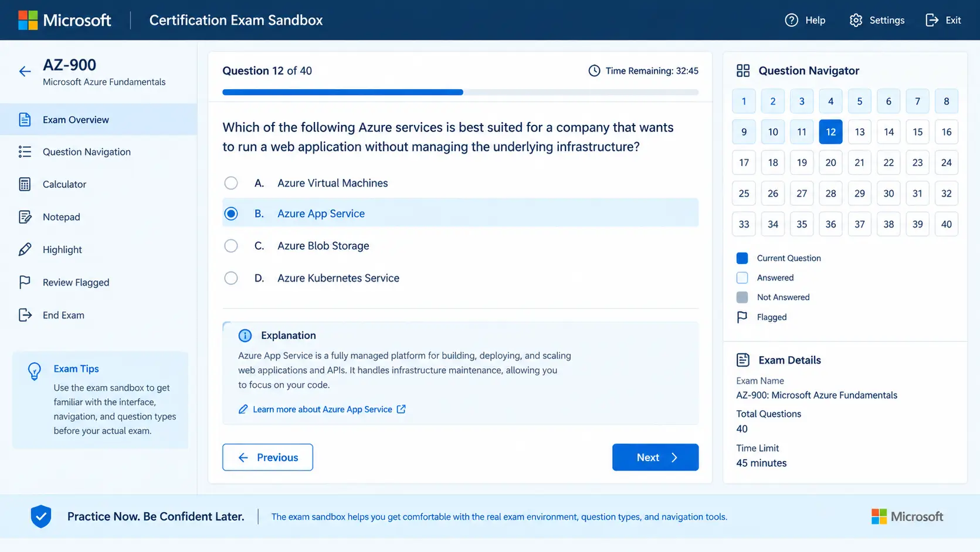Jump to question 12 in navigator
The width and height of the screenshot is (980, 552).
coord(830,132)
